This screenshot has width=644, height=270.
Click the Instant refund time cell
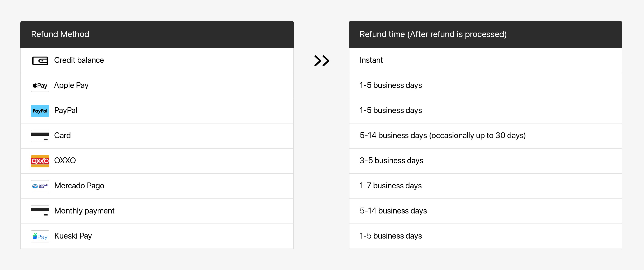click(371, 60)
